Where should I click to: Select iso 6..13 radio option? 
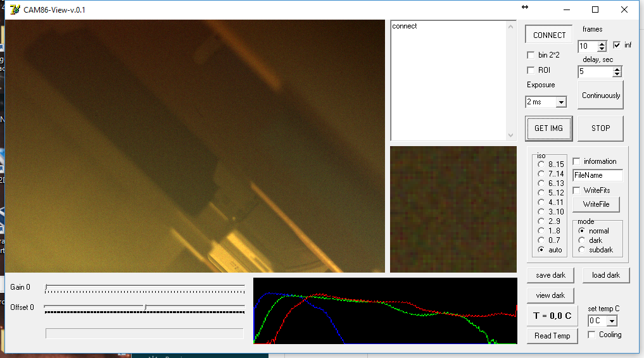541,183
